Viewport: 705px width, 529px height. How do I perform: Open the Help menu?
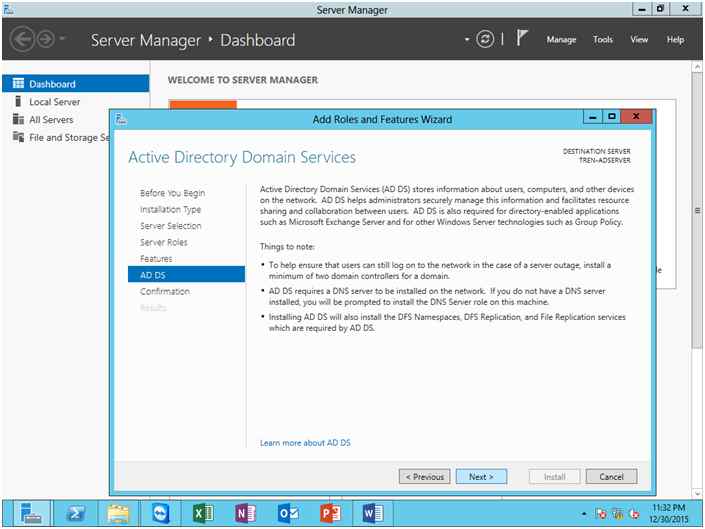point(675,40)
